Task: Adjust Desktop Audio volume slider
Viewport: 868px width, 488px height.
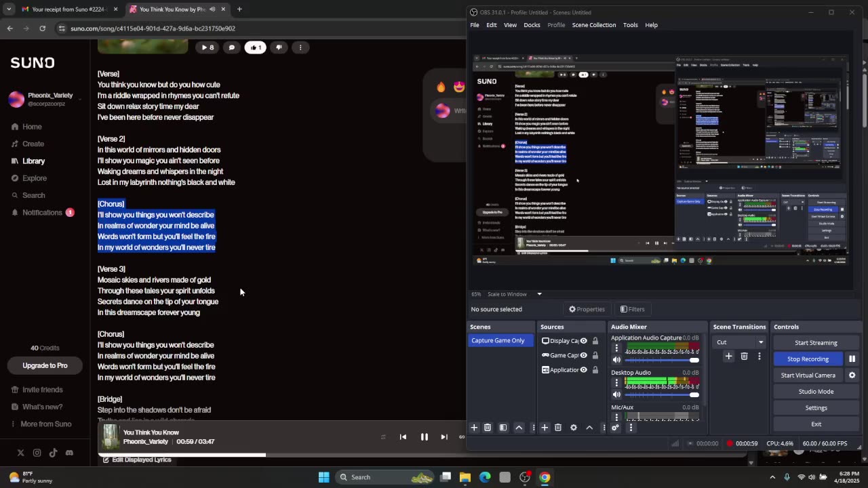Action: [x=661, y=394]
